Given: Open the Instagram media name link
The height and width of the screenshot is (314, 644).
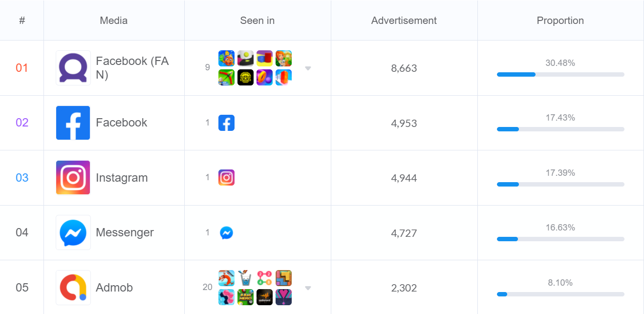Looking at the screenshot, I should 122,178.
